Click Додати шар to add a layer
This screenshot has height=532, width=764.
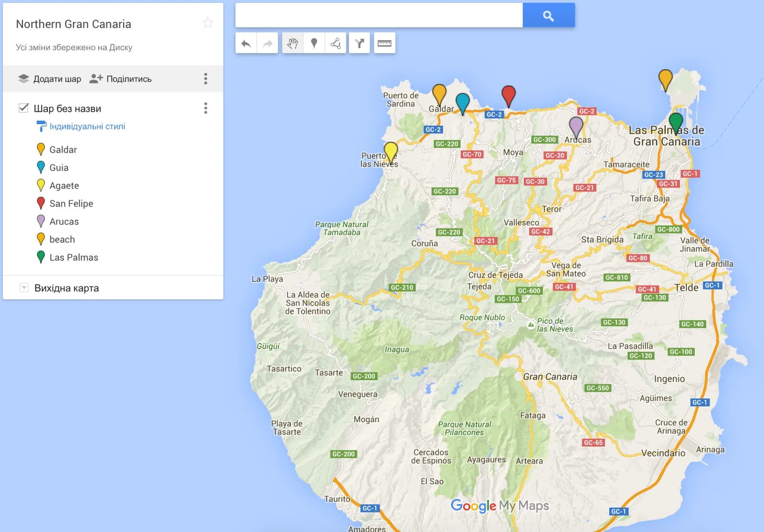(57, 79)
